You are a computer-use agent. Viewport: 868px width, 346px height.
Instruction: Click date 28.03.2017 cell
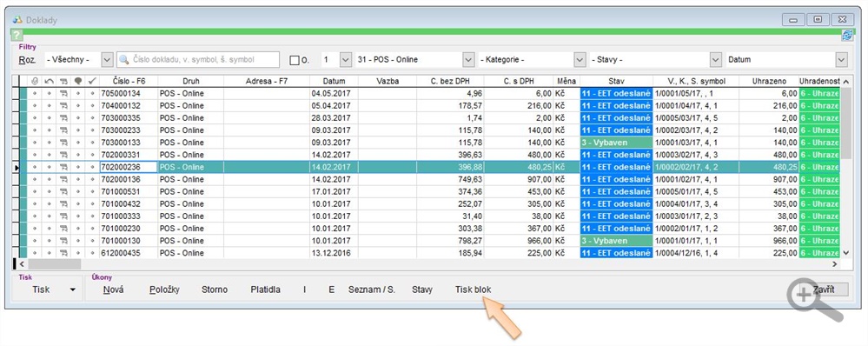pyautogui.click(x=334, y=118)
